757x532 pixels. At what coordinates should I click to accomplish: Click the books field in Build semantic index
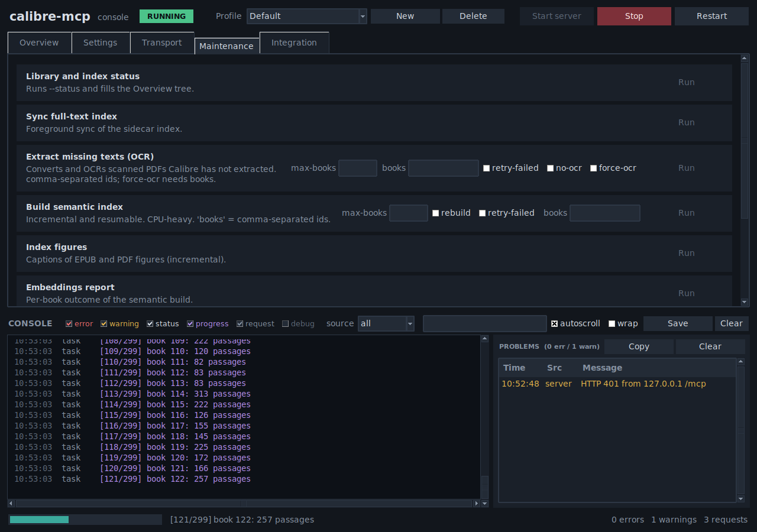(x=605, y=213)
